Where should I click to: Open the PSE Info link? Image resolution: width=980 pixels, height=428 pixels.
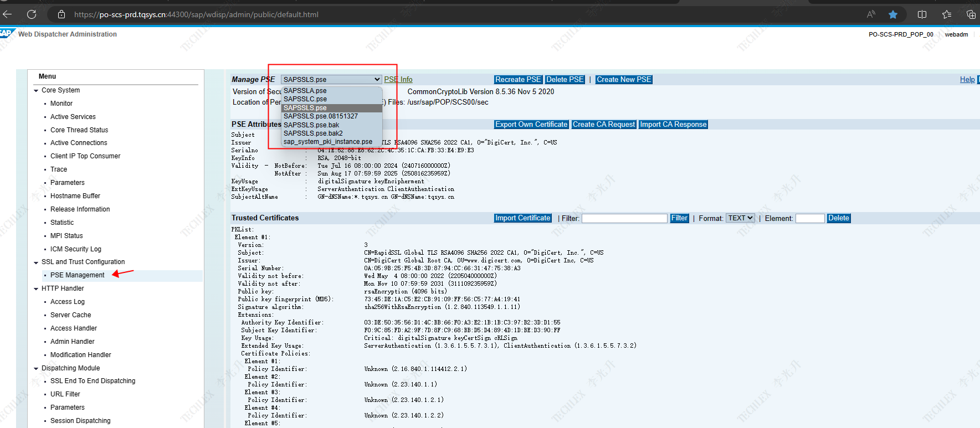click(398, 80)
